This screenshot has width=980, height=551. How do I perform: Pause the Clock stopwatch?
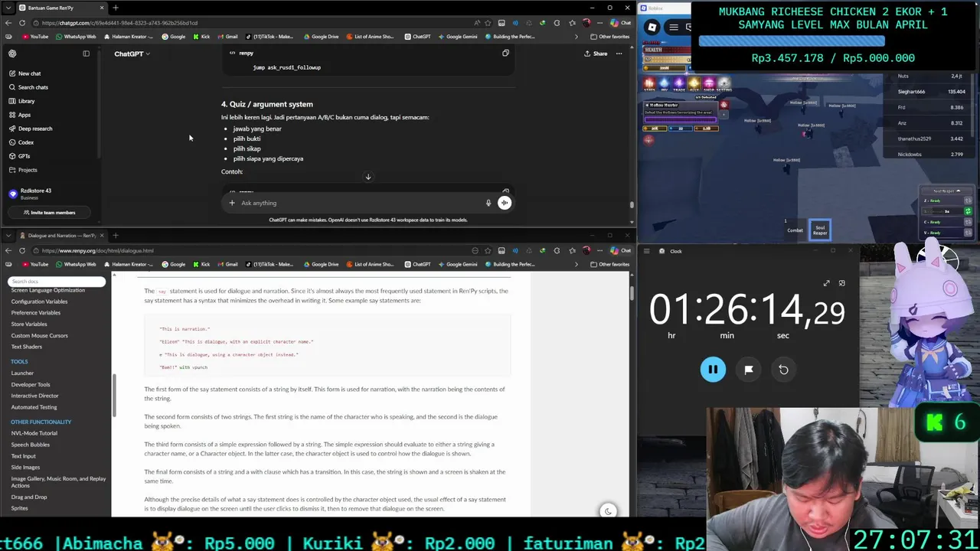coord(713,370)
